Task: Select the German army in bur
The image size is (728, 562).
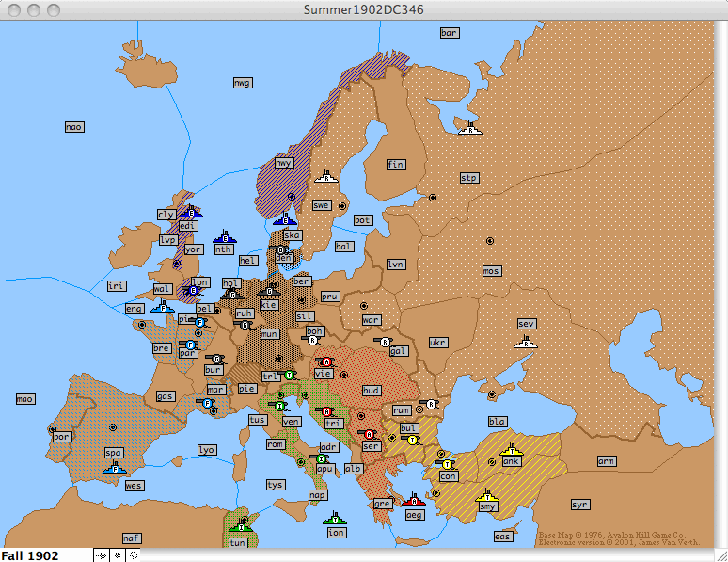Action: [216, 359]
